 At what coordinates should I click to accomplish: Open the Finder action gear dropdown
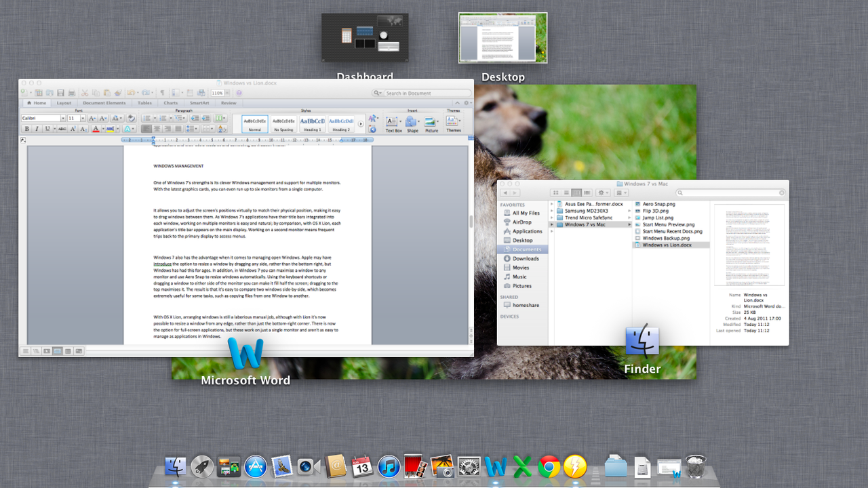pyautogui.click(x=603, y=192)
